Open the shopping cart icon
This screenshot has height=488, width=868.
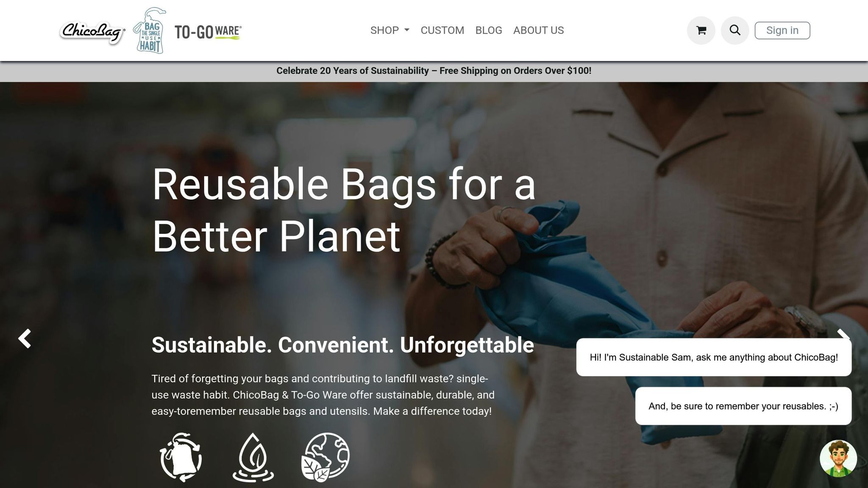pyautogui.click(x=701, y=30)
